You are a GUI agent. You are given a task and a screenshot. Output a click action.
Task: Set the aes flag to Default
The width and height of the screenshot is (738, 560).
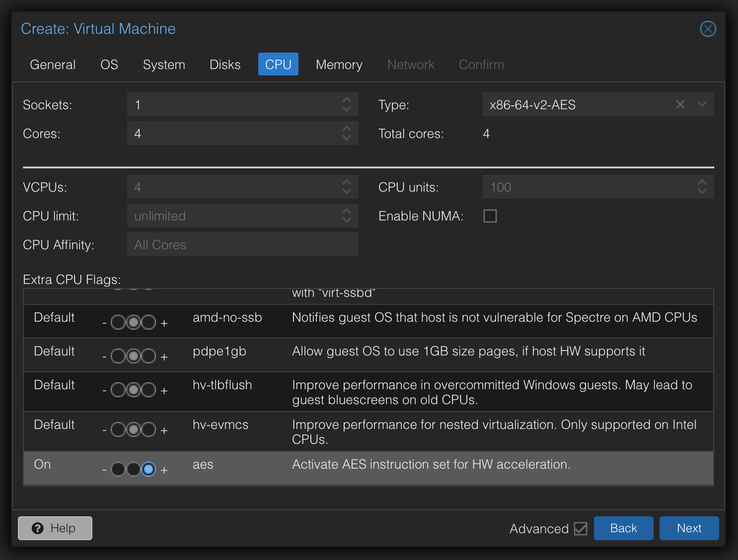click(134, 469)
